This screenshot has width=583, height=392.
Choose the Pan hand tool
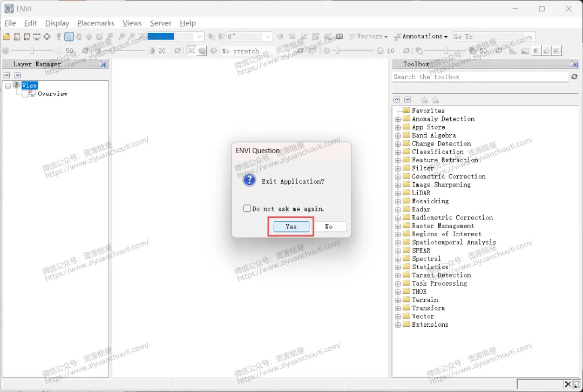[x=79, y=37]
